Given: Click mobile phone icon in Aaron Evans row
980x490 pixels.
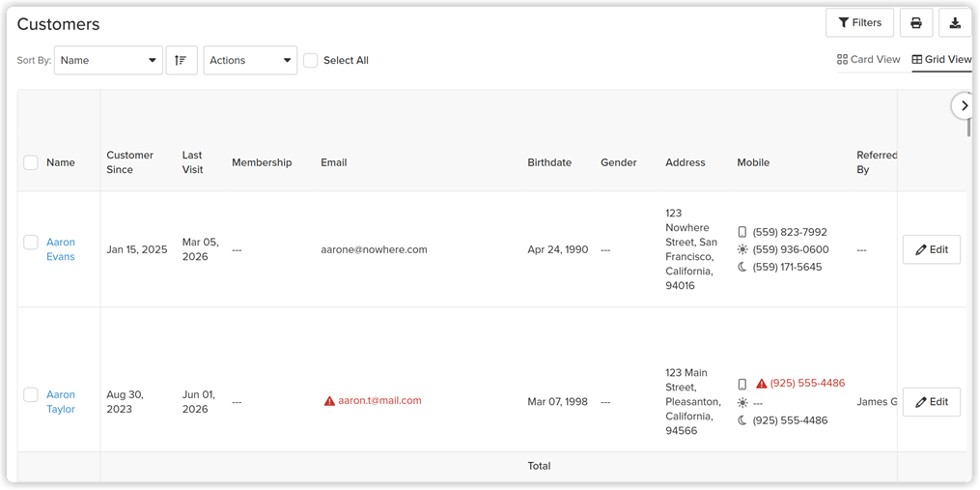Looking at the screenshot, I should pyautogui.click(x=742, y=232).
